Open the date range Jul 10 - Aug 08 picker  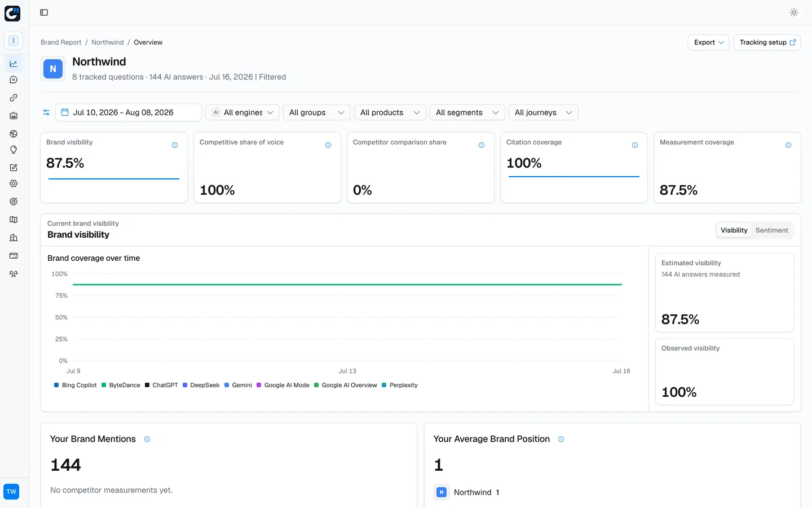(x=129, y=112)
